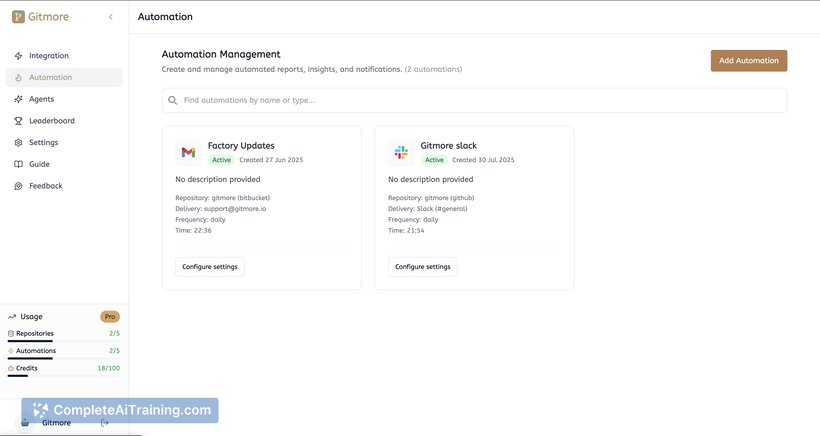Click the Credits usage progress bar
Image resolution: width=820 pixels, height=436 pixels.
pyautogui.click(x=64, y=375)
